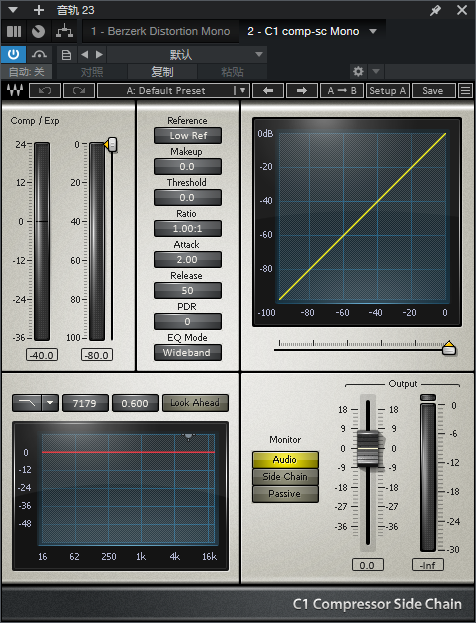Click the 粘贴 paste button
This screenshot has height=623, width=476.
point(232,72)
